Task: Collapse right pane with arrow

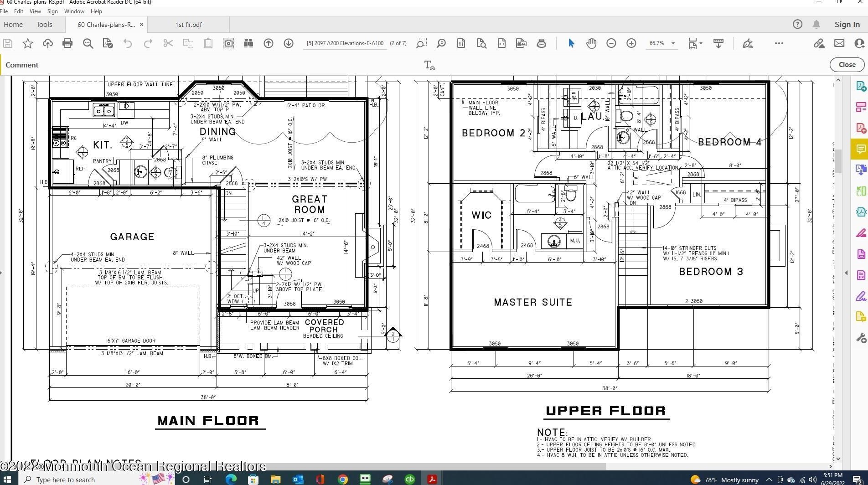Action: click(846, 273)
